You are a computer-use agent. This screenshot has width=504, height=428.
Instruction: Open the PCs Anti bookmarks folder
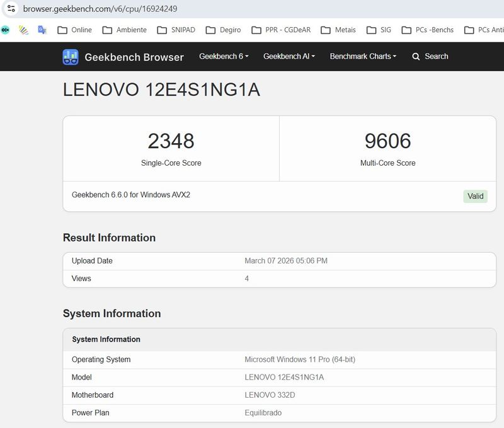click(x=484, y=30)
